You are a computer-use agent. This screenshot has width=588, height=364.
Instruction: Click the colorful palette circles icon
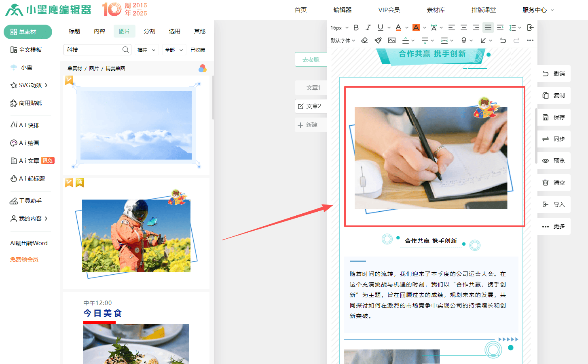[x=202, y=68]
